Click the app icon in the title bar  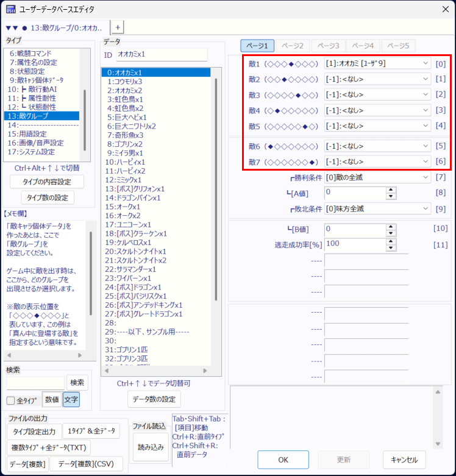coord(11,9)
